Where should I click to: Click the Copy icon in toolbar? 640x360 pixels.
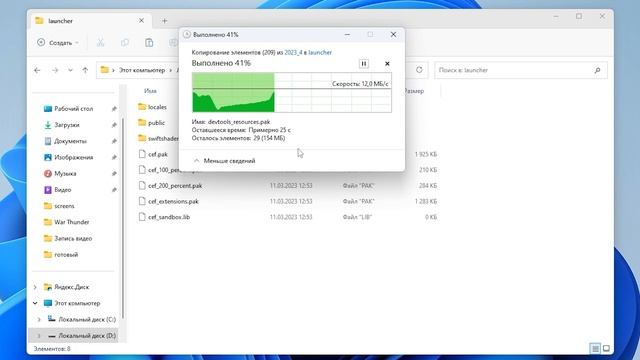[125, 42]
